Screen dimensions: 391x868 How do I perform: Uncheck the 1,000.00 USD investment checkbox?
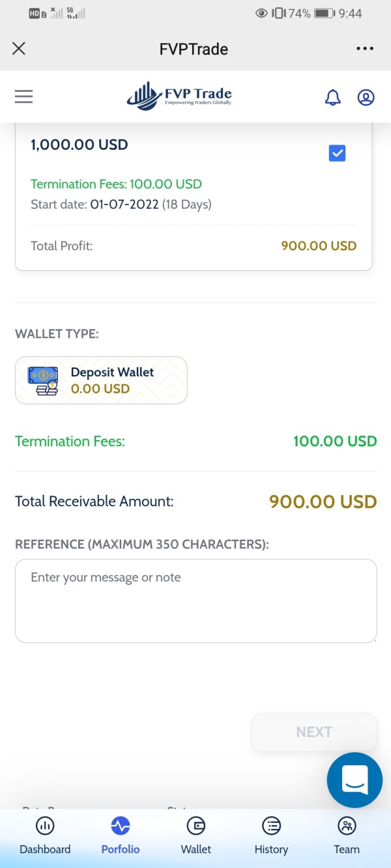337,153
